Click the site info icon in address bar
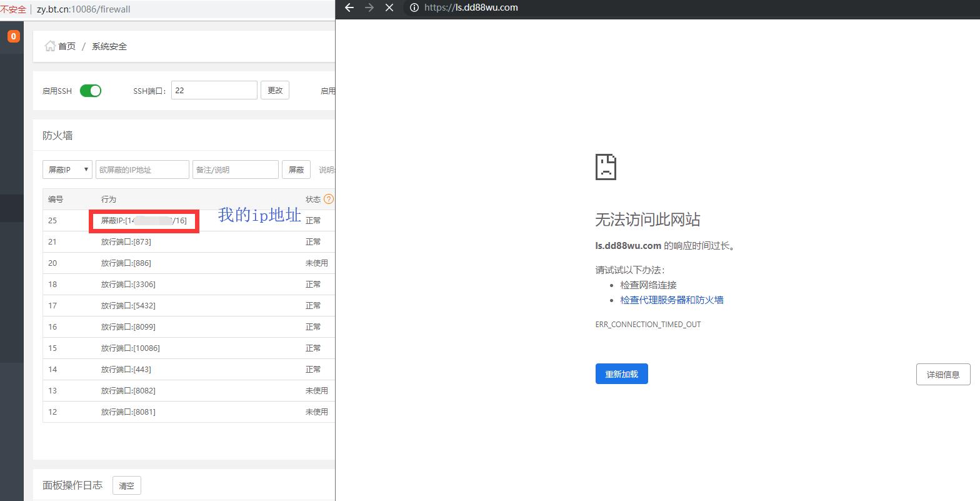This screenshot has height=501, width=980. click(x=414, y=8)
